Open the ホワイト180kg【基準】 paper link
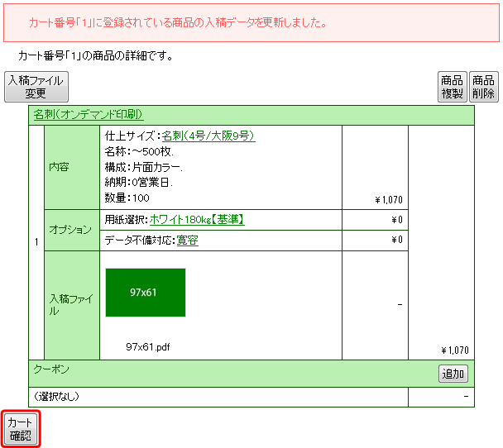Viewport: 503px width, 448px height. [197, 220]
